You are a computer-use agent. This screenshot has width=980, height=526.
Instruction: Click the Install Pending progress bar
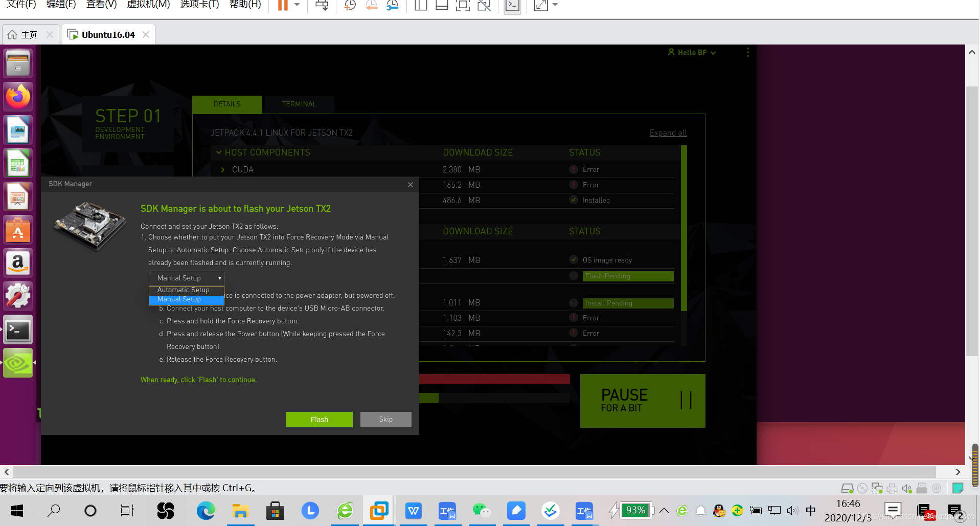(628, 303)
